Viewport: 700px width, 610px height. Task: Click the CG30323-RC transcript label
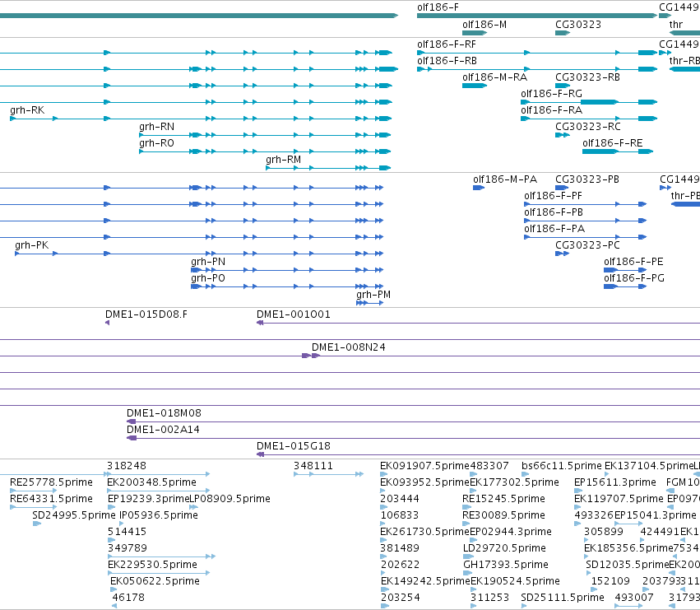pyautogui.click(x=588, y=127)
